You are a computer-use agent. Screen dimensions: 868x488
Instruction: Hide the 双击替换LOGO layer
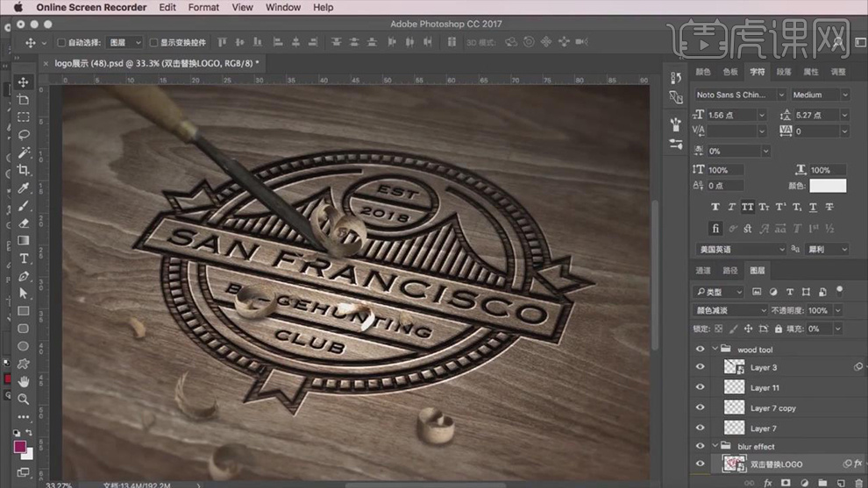click(x=700, y=464)
